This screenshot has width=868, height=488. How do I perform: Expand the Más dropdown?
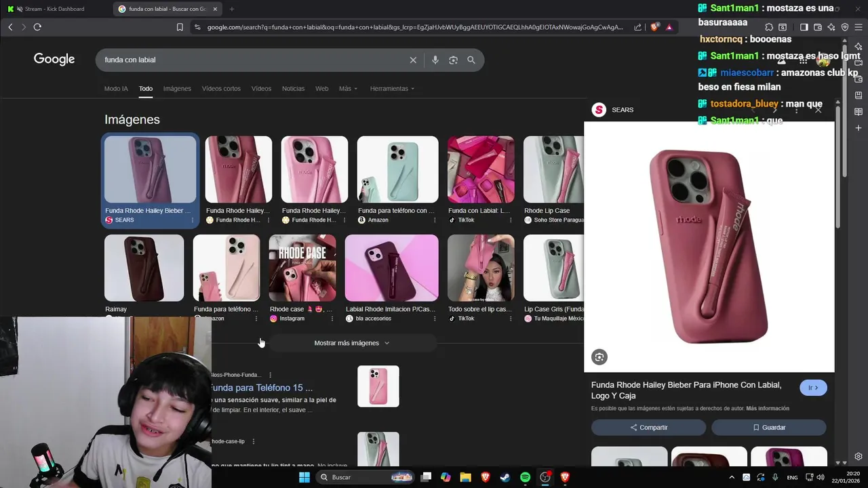coord(348,89)
